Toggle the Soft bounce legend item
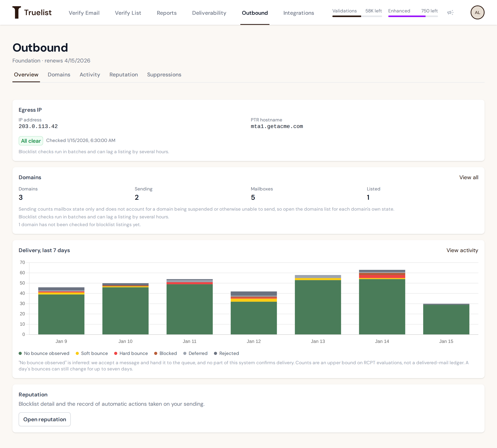This screenshot has height=448, width=497. 92,353
